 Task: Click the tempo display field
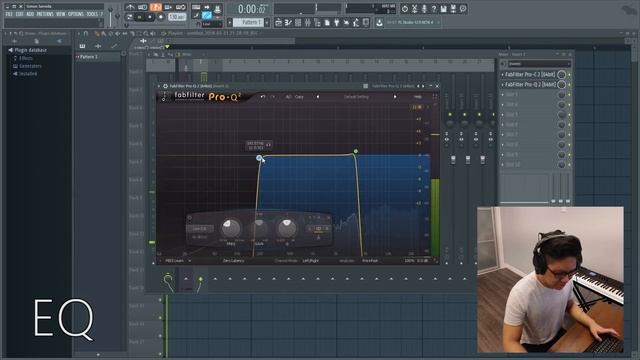[177, 17]
